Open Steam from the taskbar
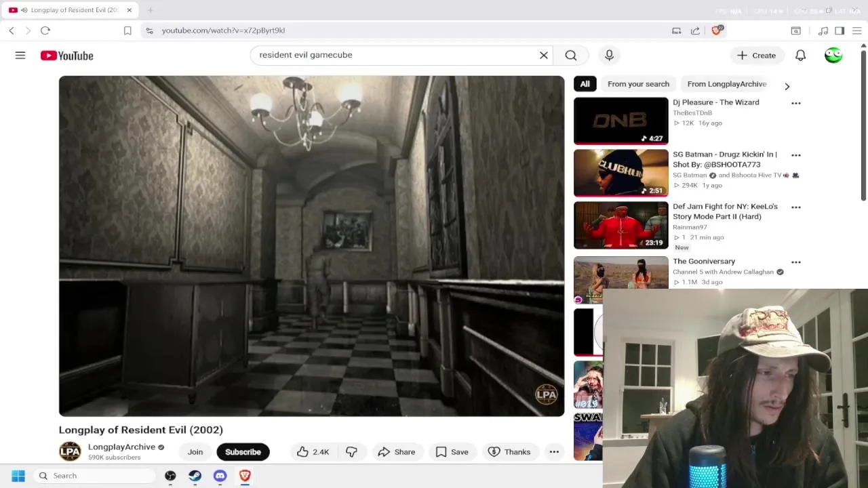This screenshot has width=868, height=488. pos(195,476)
